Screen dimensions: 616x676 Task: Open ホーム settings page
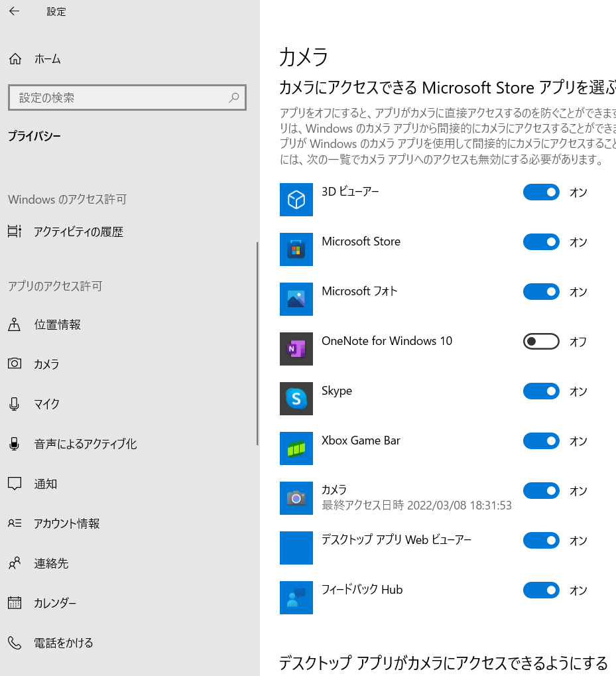[128, 58]
